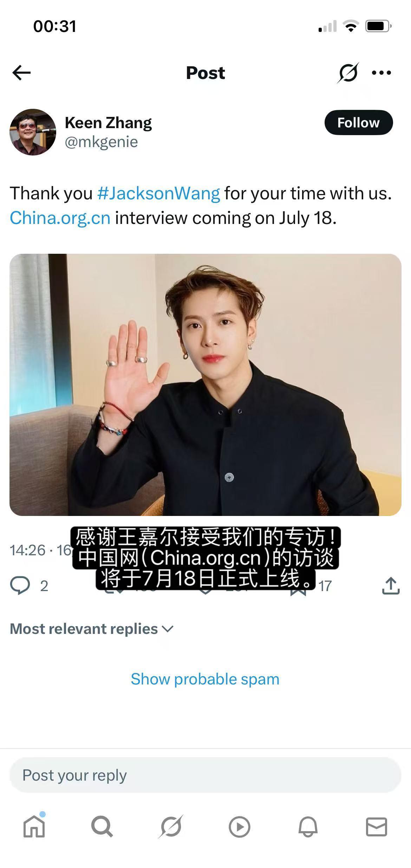This screenshot has height=868, width=411.
Task: Tap the share upload icon
Action: (x=391, y=585)
